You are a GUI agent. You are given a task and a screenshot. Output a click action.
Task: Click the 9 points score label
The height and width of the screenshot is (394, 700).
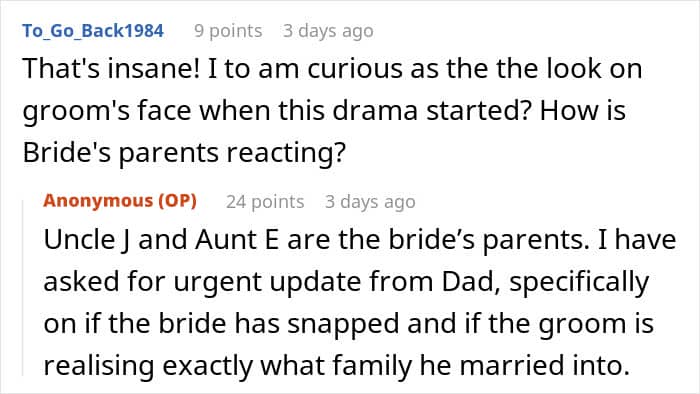click(228, 31)
